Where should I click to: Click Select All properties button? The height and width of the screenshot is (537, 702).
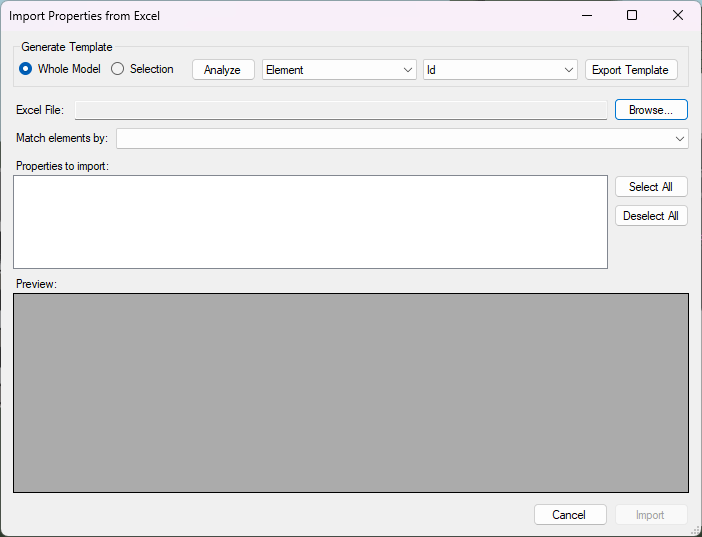click(x=651, y=187)
